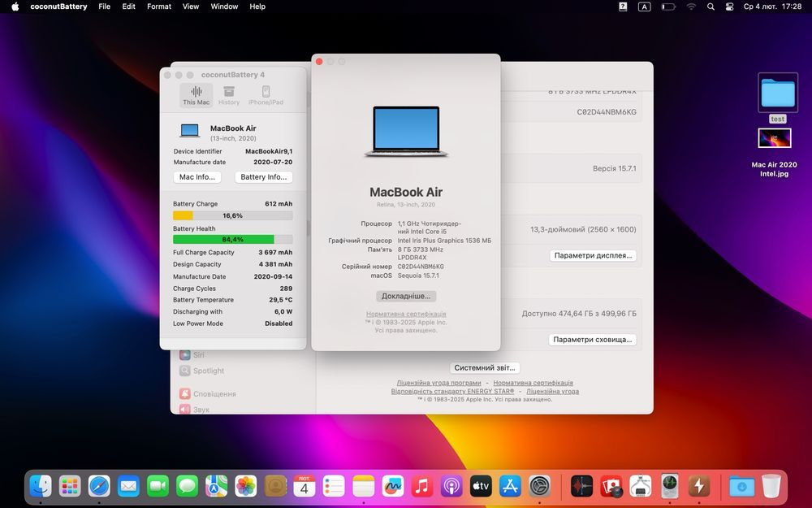The height and width of the screenshot is (508, 812).
Task: Open the Apple menu
Action: click(15, 7)
